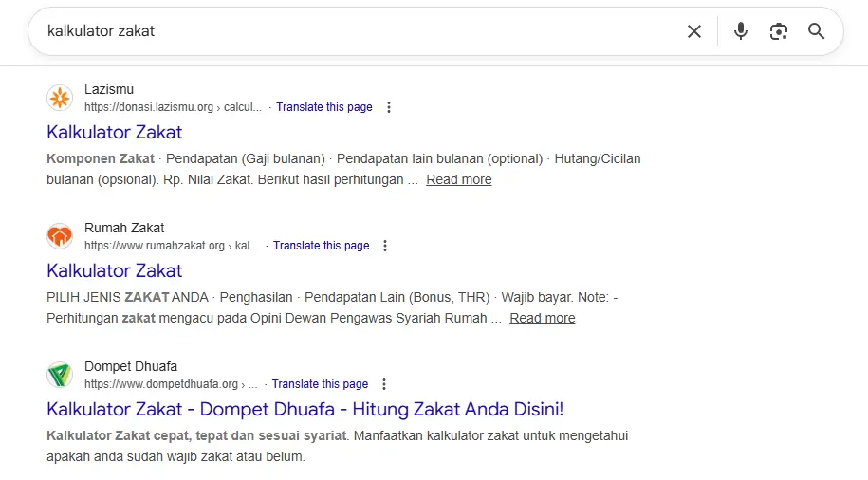Click Read more in Rumah Zakat snippet
Viewport: 868px width, 480px height.
pos(543,318)
